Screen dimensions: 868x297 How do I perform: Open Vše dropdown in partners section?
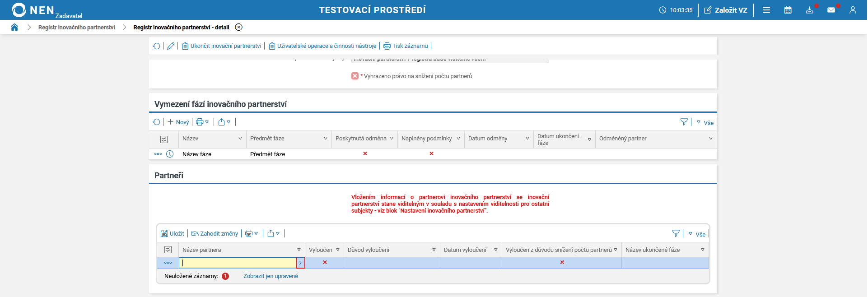coord(697,234)
